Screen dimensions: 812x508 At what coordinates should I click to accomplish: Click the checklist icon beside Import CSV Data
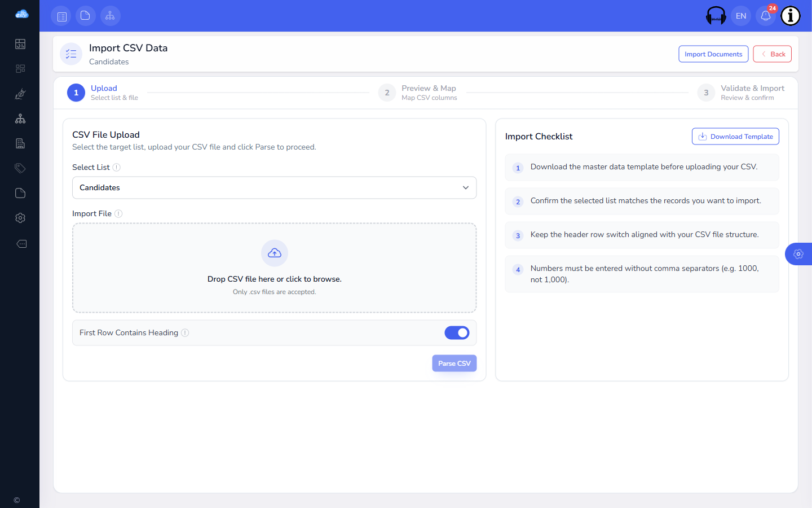(71, 54)
